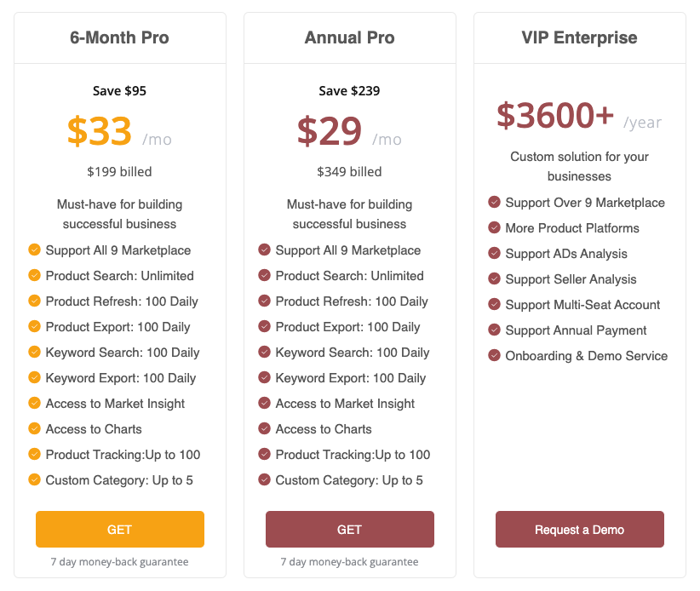Viewport: 700px width, 591px height.
Task: Select the Annual Pro plan heading
Action: point(349,38)
